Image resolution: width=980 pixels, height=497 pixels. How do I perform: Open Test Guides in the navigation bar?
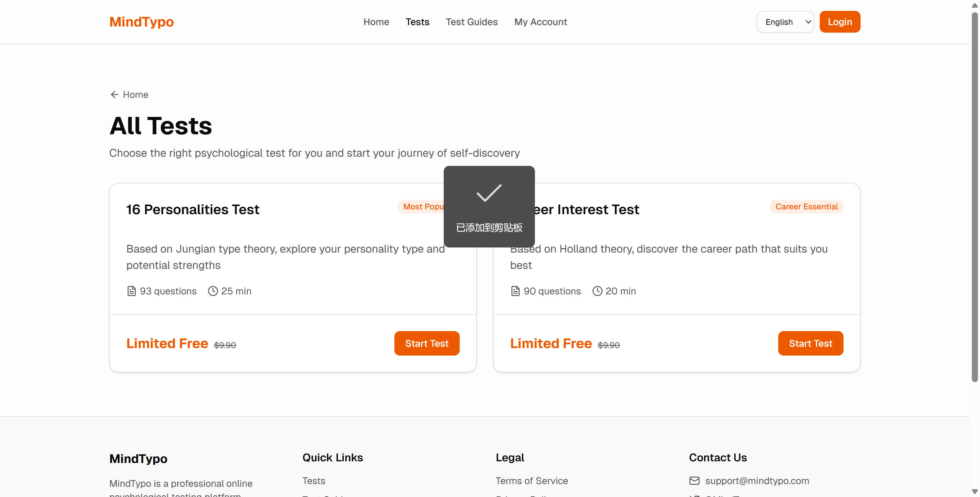471,22
